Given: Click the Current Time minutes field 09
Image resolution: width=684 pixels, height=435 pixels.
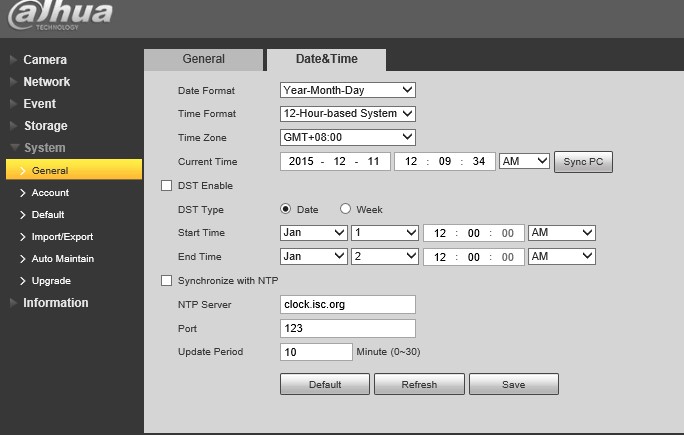Looking at the screenshot, I should [x=445, y=161].
